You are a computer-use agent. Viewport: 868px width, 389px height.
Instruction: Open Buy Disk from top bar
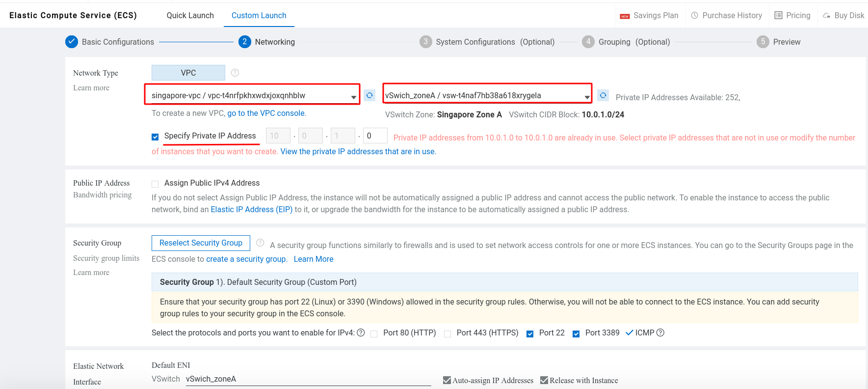coord(843,15)
